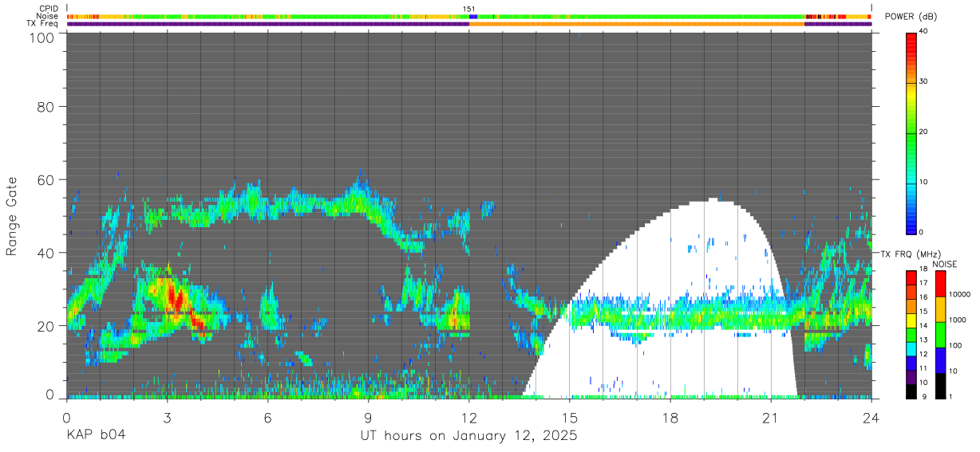Click the 24 tick on UT hours axis
980x452 pixels.
[x=871, y=418]
